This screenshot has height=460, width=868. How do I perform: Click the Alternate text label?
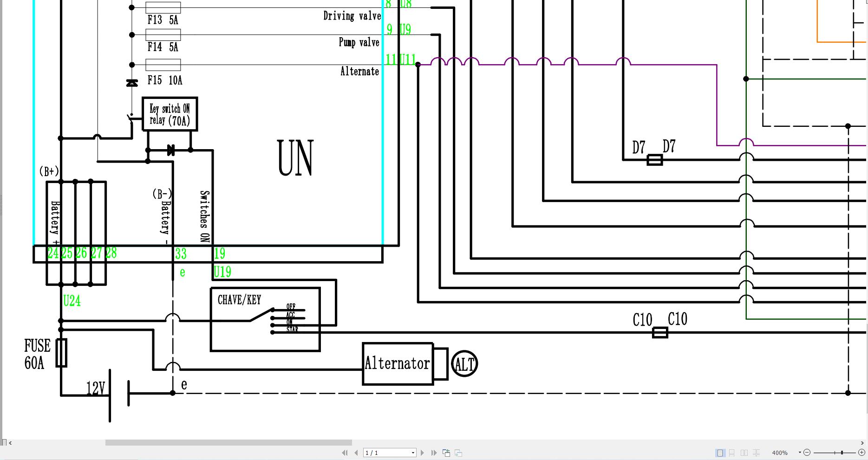pyautogui.click(x=359, y=71)
